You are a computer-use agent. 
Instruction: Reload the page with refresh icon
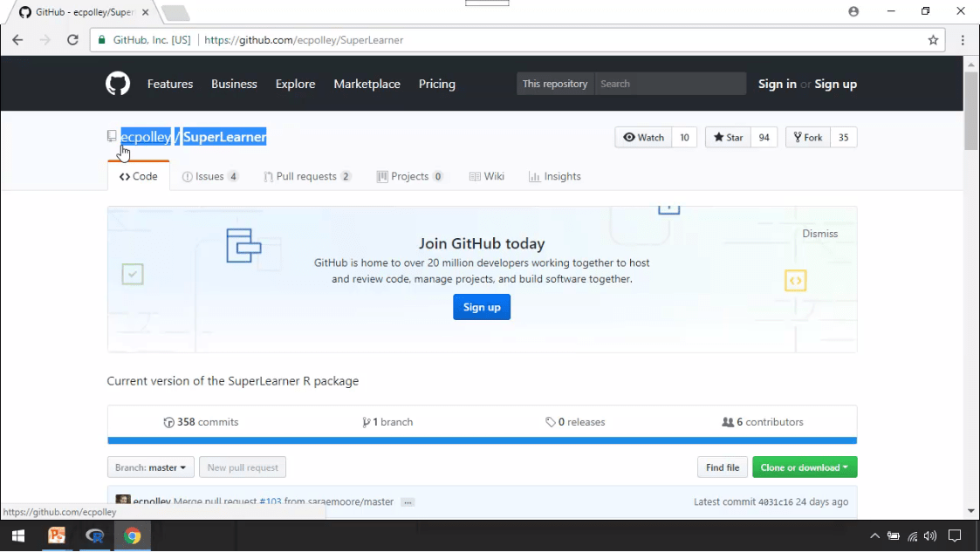point(72,40)
